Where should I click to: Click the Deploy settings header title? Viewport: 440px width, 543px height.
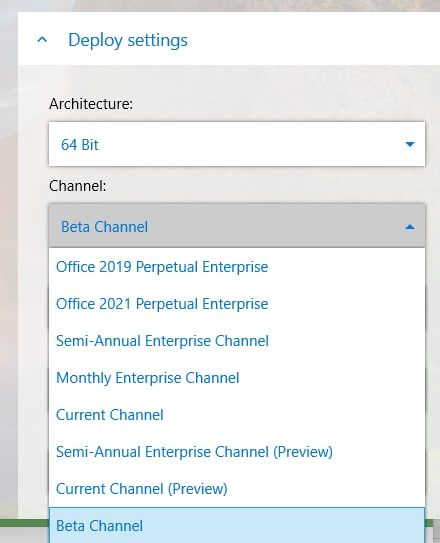(128, 40)
